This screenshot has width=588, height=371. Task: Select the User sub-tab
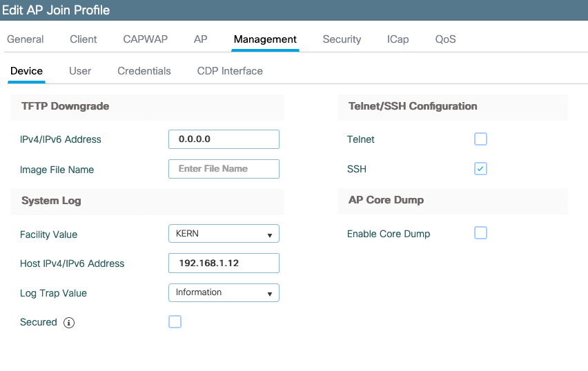coord(80,71)
